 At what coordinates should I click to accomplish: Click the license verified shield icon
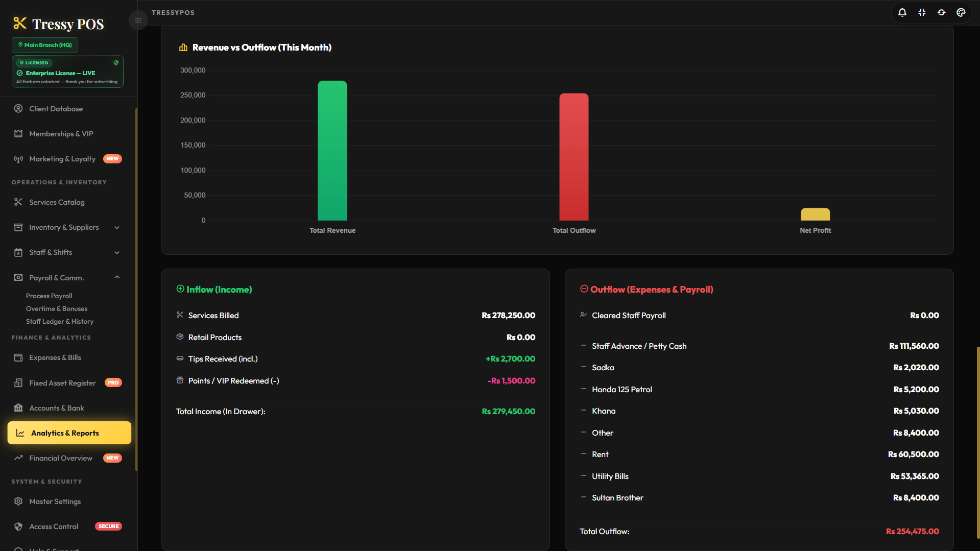(116, 63)
